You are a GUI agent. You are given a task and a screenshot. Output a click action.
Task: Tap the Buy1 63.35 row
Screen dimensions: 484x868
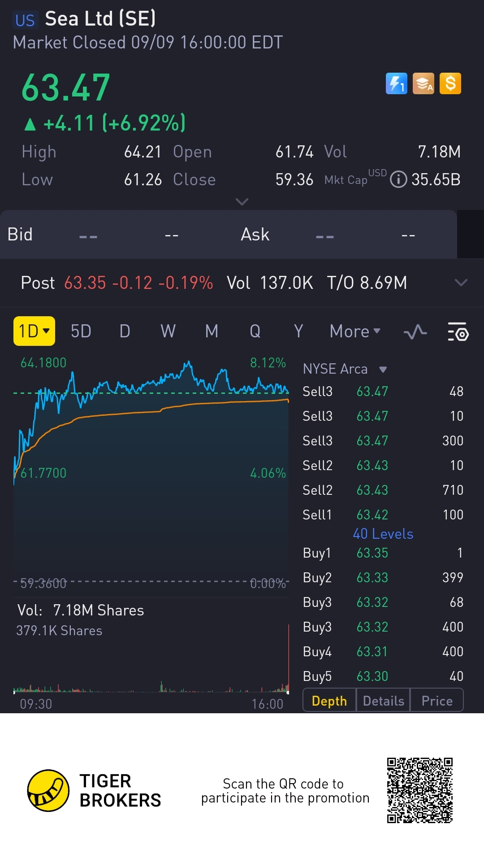pyautogui.click(x=383, y=553)
